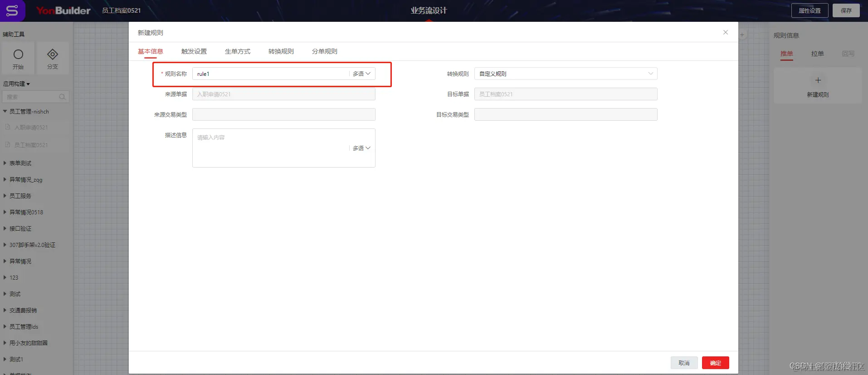Switch to the 转换规则 tab
This screenshot has height=375, width=868.
pyautogui.click(x=281, y=51)
